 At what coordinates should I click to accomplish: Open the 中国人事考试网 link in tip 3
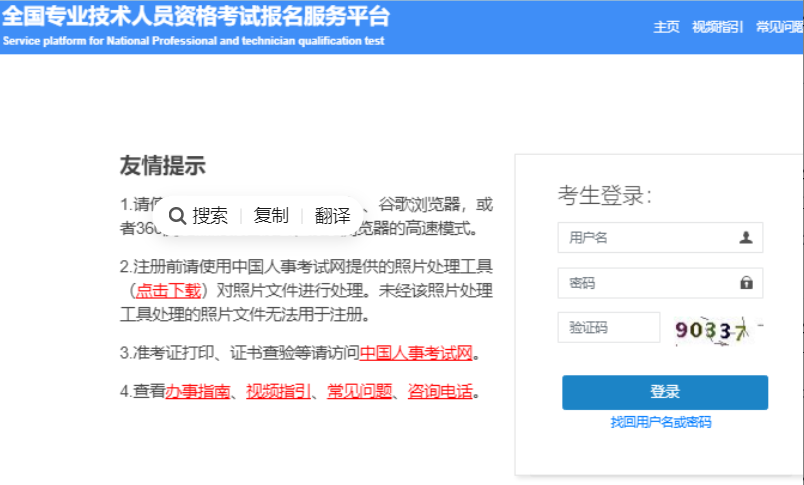[x=416, y=353]
